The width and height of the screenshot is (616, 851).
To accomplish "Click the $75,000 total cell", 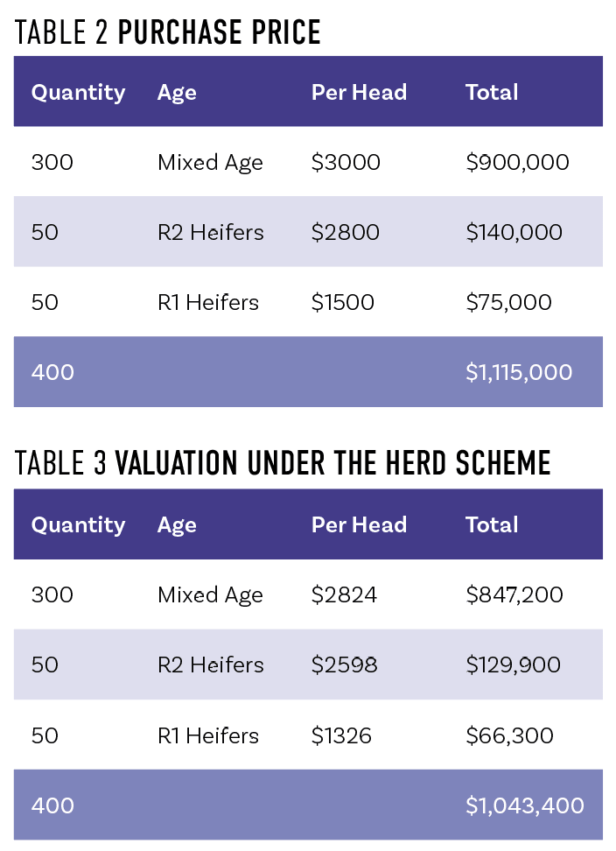I will point(508,302).
